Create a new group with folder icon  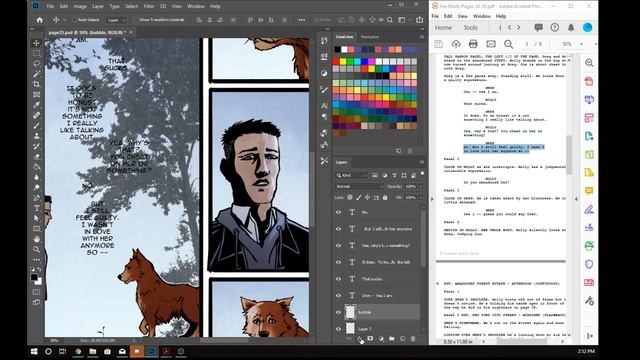coord(392,339)
